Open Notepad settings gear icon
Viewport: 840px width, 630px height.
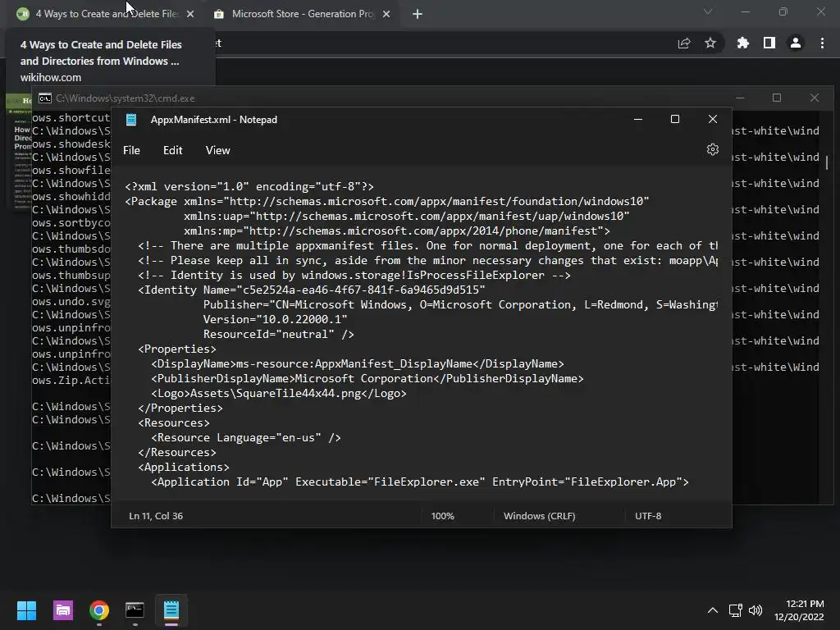(x=712, y=149)
